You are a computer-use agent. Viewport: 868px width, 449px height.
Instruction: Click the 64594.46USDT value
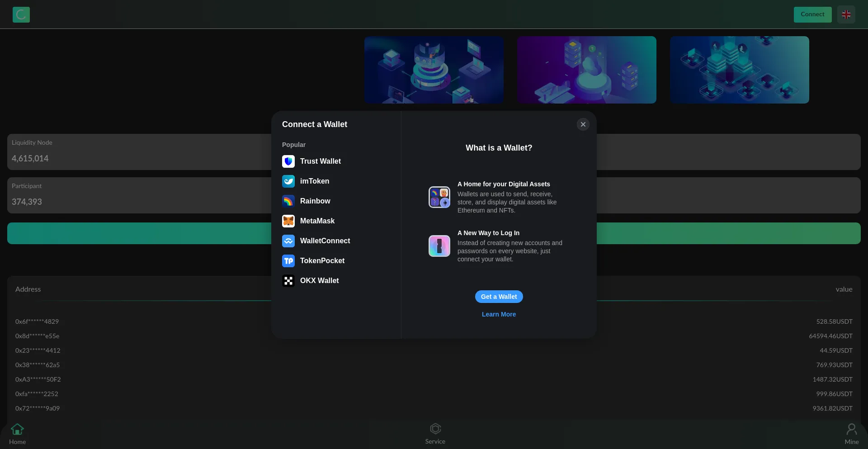click(831, 336)
